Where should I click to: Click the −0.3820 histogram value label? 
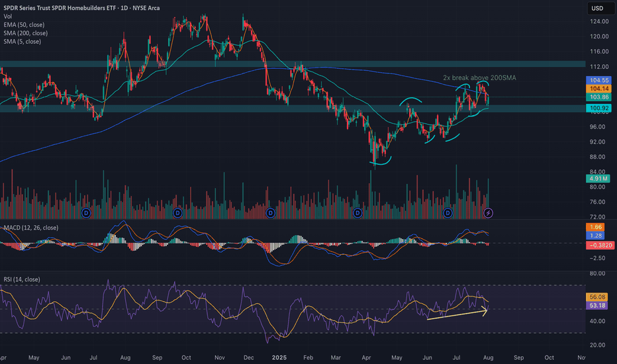pyautogui.click(x=600, y=245)
